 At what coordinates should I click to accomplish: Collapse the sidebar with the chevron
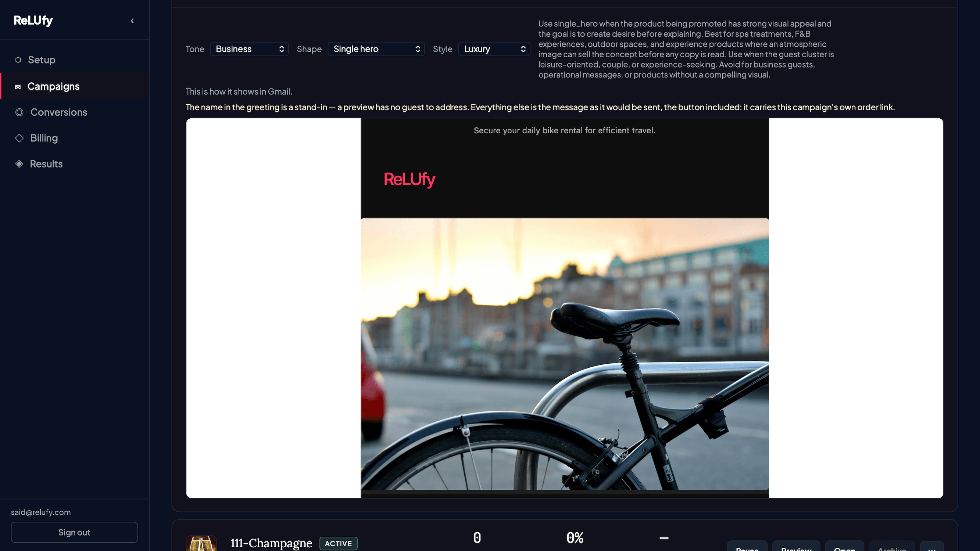pyautogui.click(x=132, y=21)
